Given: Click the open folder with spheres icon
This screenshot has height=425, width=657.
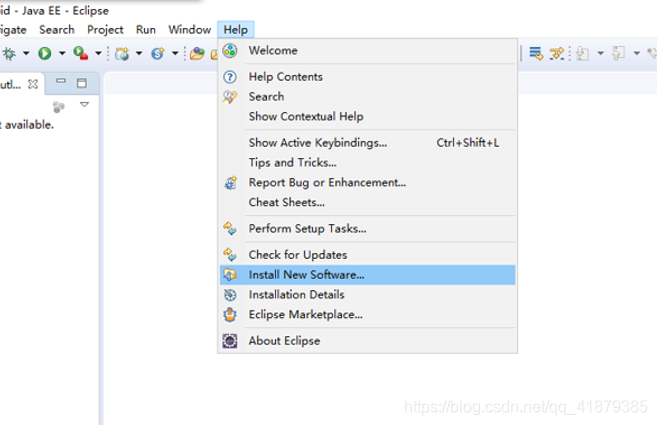Looking at the screenshot, I should tap(197, 53).
